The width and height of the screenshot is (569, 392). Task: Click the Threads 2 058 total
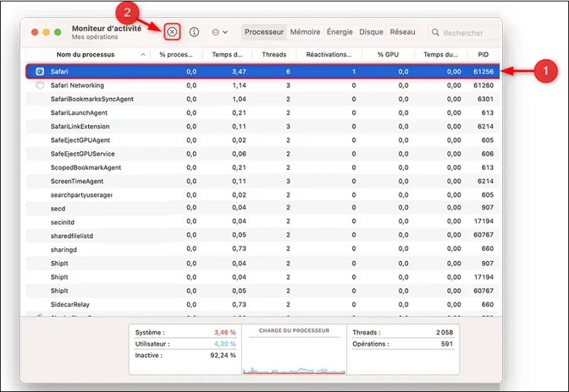click(x=445, y=332)
